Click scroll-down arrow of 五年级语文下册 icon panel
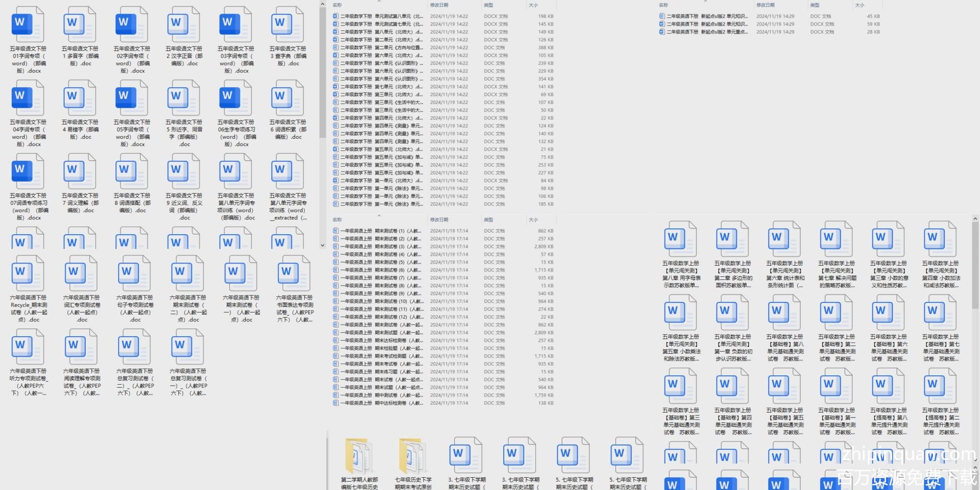980x490 pixels. point(322,245)
